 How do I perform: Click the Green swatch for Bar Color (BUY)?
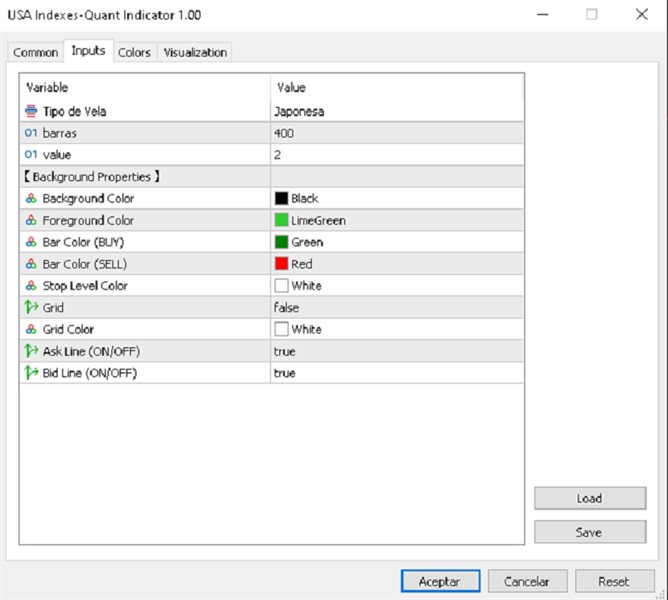[281, 242]
